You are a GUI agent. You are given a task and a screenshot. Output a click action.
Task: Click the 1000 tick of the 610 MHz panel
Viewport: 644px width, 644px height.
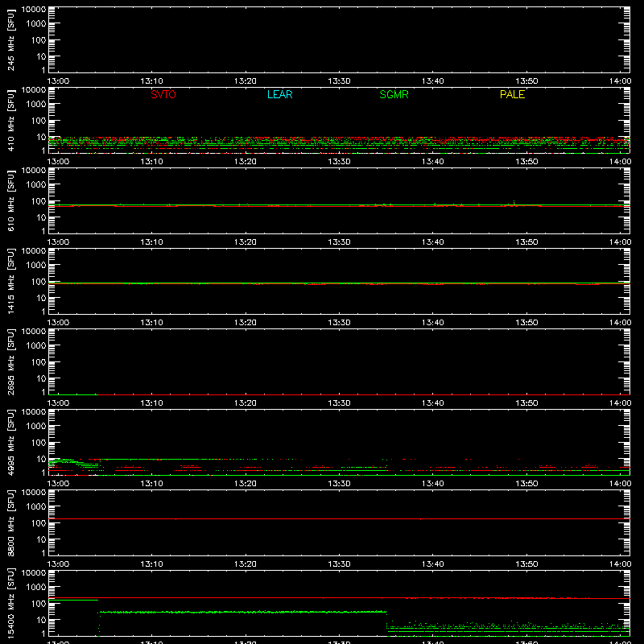click(36, 185)
